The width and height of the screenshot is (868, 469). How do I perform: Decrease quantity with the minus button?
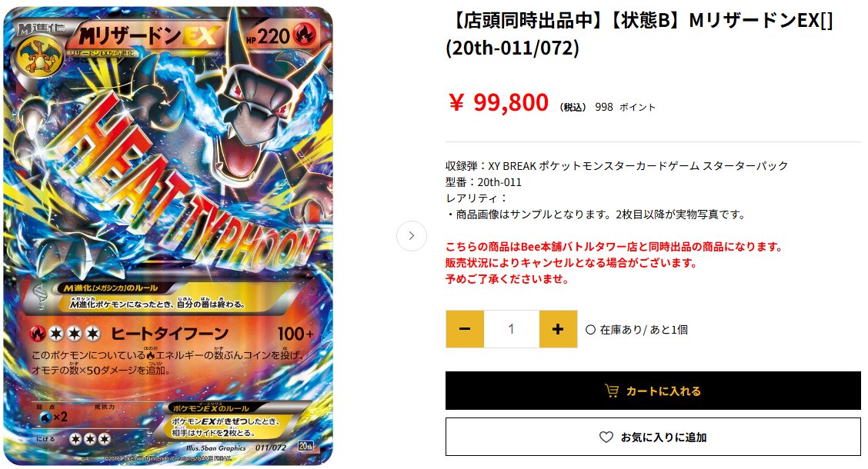(x=465, y=329)
